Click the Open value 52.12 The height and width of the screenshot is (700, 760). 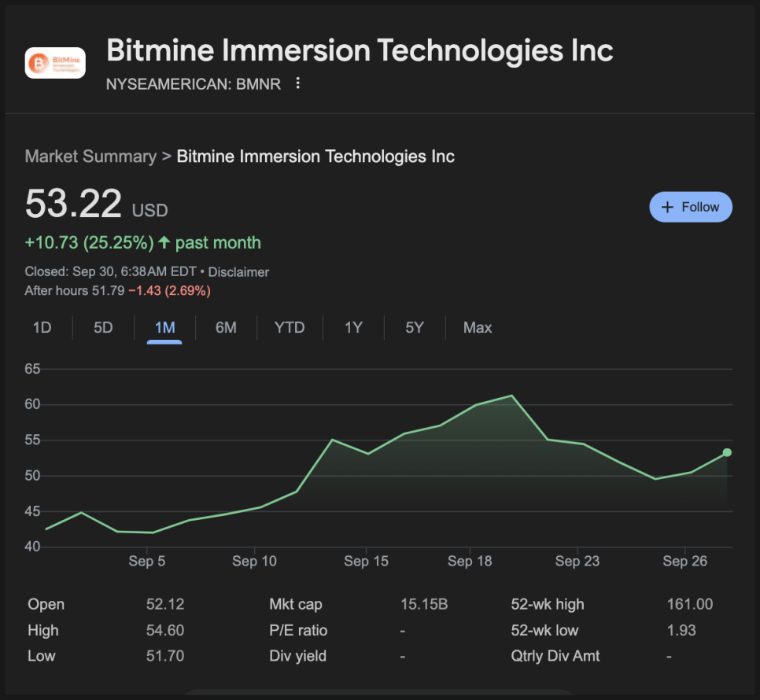coord(165,604)
